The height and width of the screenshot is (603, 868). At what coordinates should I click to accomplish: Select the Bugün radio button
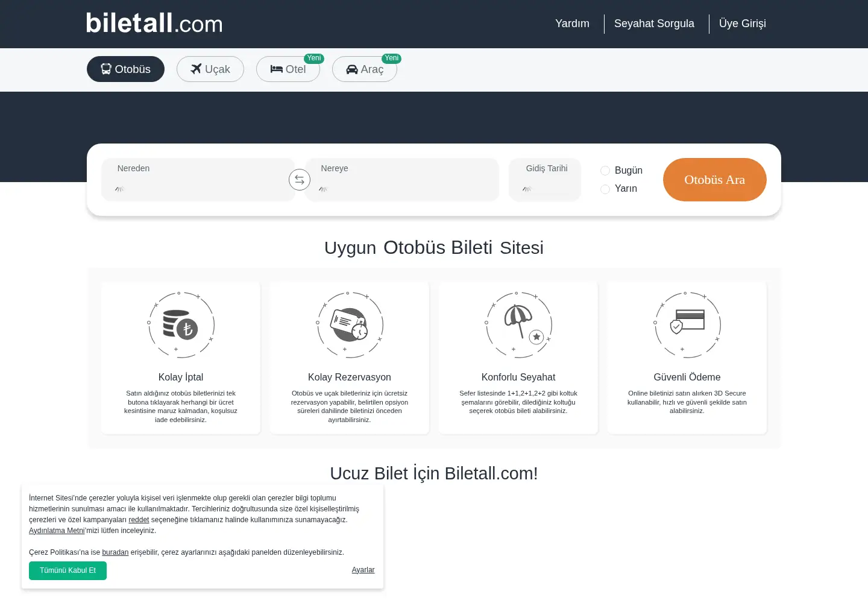click(605, 171)
